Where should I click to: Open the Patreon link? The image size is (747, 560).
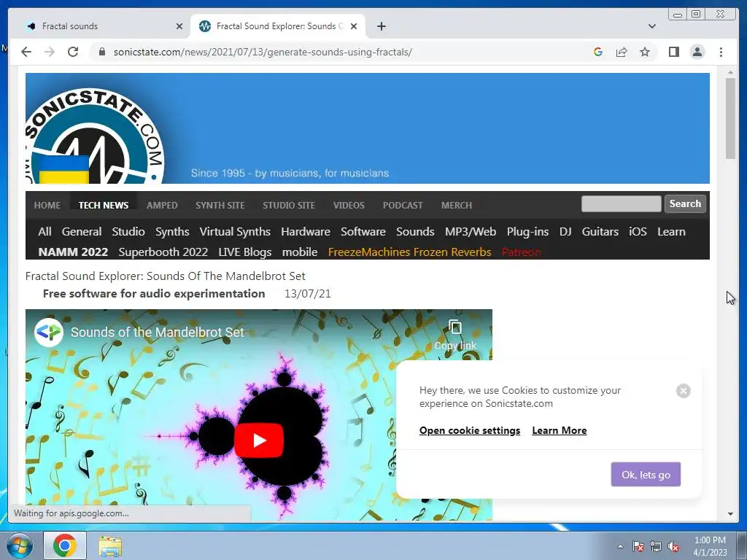pyautogui.click(x=521, y=252)
